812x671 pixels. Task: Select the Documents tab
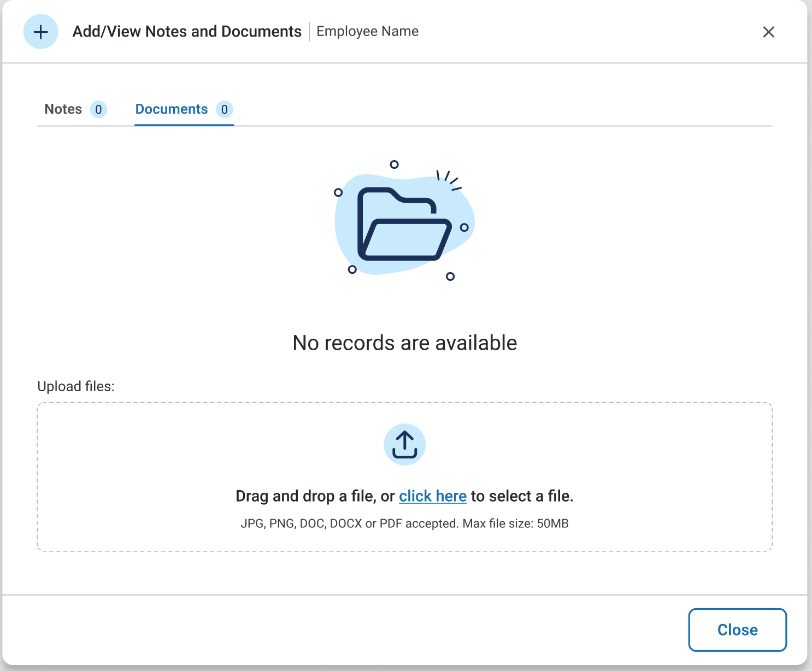(172, 109)
